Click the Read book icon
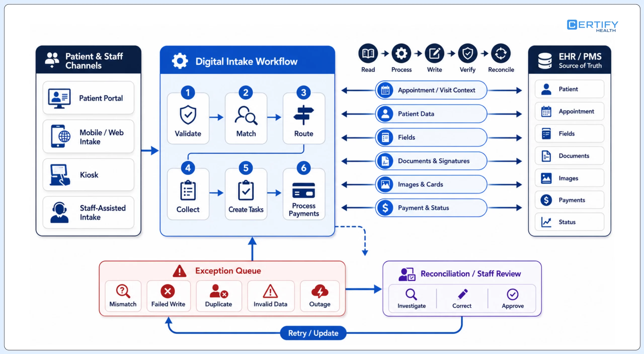Image resolution: width=644 pixels, height=354 pixels. point(368,53)
